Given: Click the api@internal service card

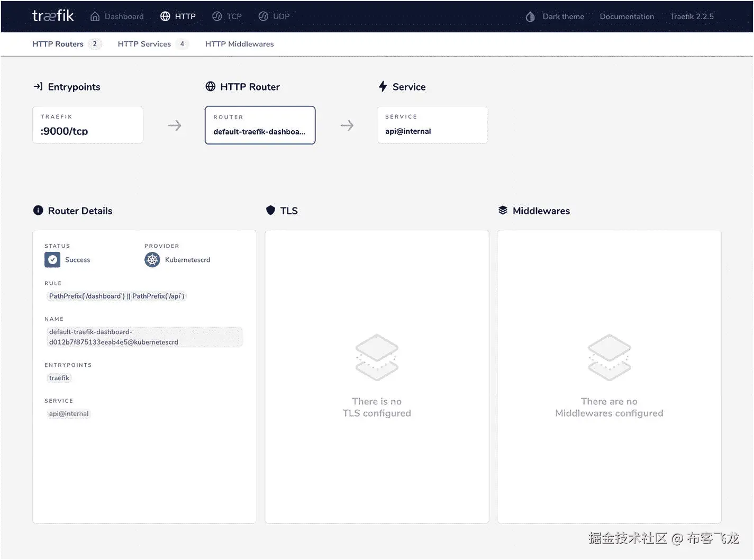Looking at the screenshot, I should (432, 125).
